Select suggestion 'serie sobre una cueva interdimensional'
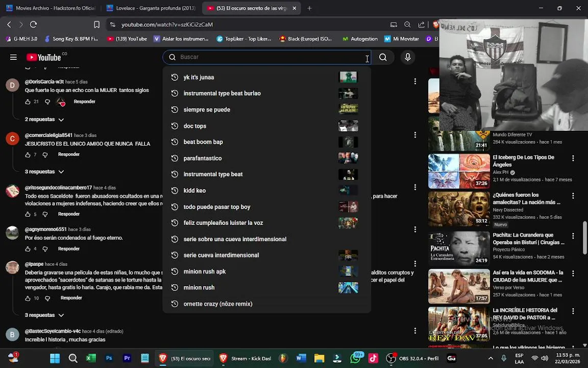The width and height of the screenshot is (588, 368). tap(266, 239)
